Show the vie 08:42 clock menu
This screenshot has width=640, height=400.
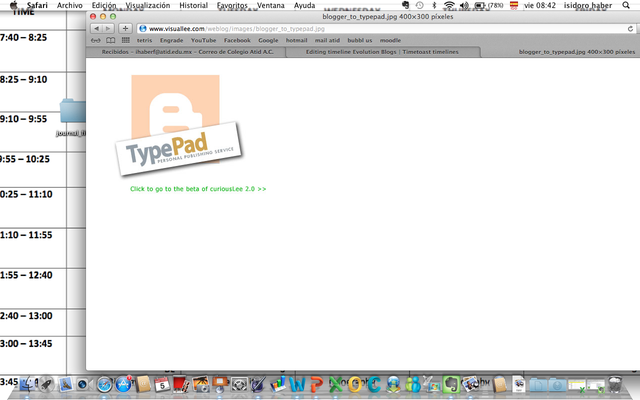click(540, 5)
